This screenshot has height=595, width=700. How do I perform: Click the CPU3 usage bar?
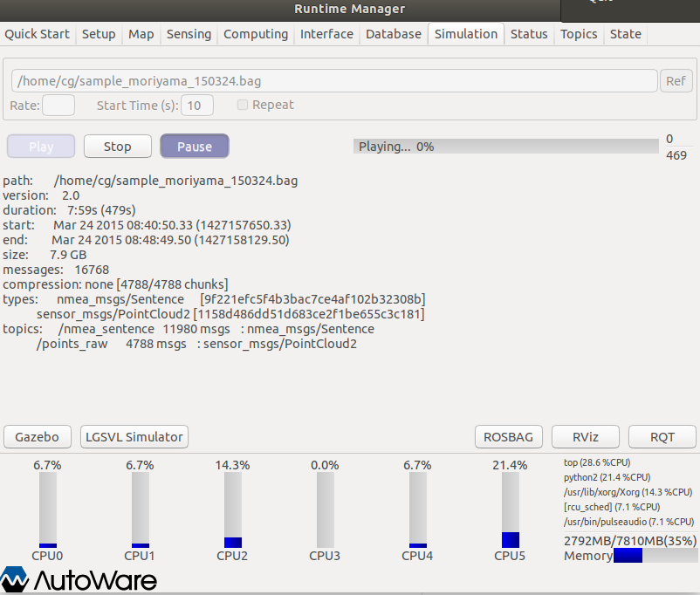(x=326, y=510)
